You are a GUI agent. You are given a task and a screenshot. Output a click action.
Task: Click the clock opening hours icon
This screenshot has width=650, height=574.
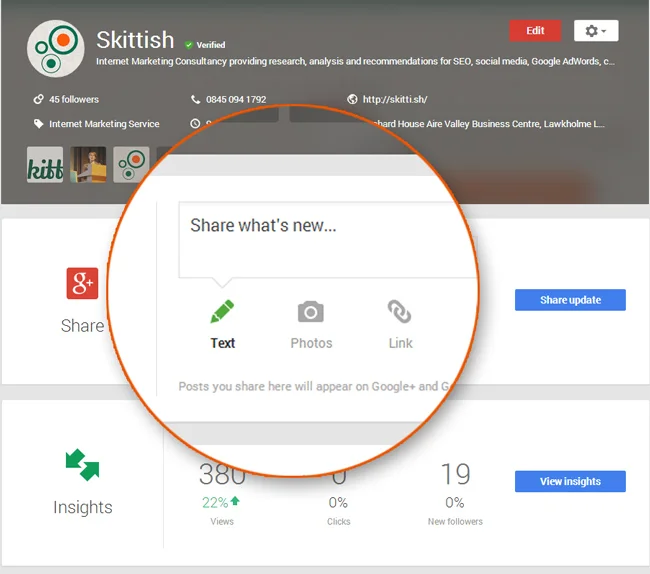pyautogui.click(x=195, y=124)
